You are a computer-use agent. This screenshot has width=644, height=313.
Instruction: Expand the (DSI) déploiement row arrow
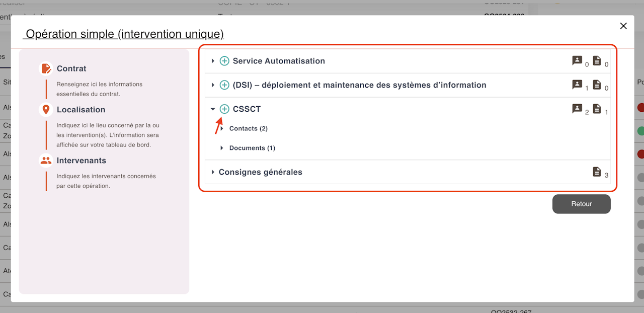(213, 85)
